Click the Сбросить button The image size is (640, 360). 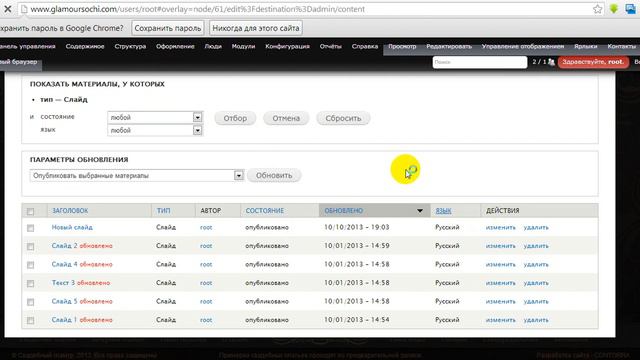click(343, 118)
